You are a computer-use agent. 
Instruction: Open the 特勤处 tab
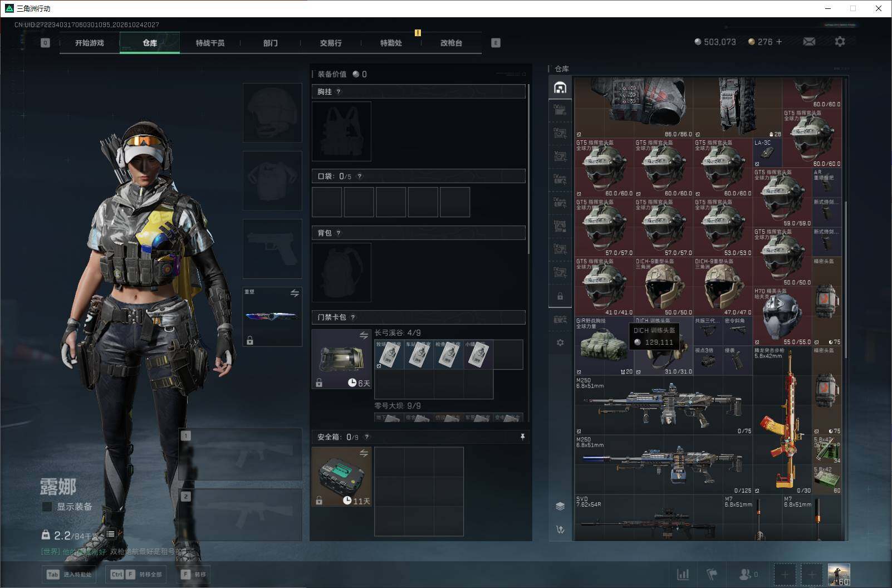point(391,43)
